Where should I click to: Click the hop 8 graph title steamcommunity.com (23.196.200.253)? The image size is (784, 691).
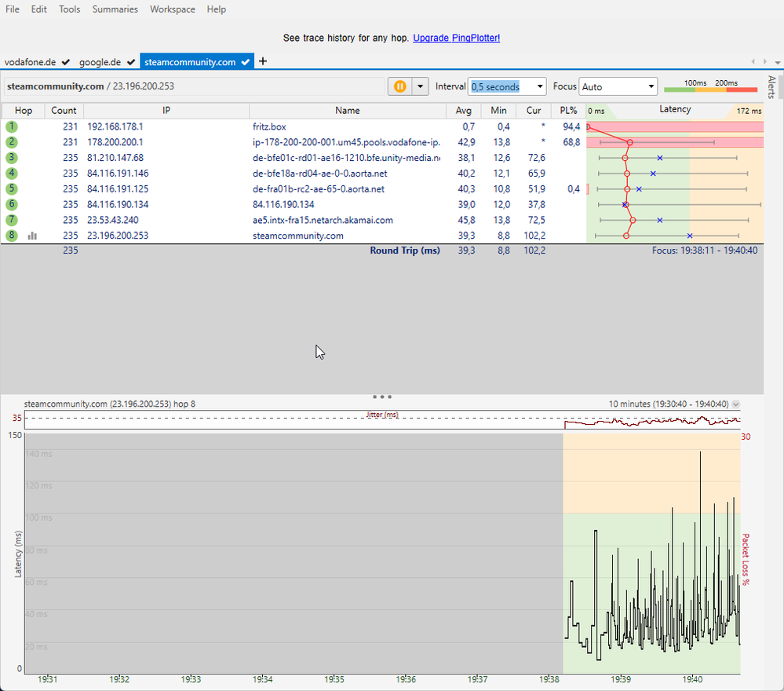click(x=110, y=404)
